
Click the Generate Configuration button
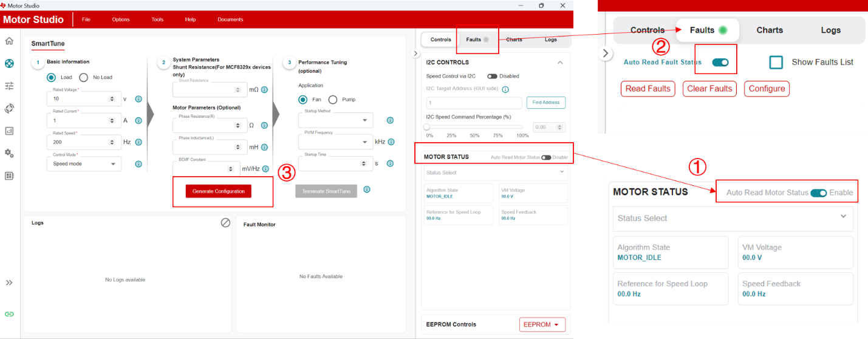click(x=218, y=191)
